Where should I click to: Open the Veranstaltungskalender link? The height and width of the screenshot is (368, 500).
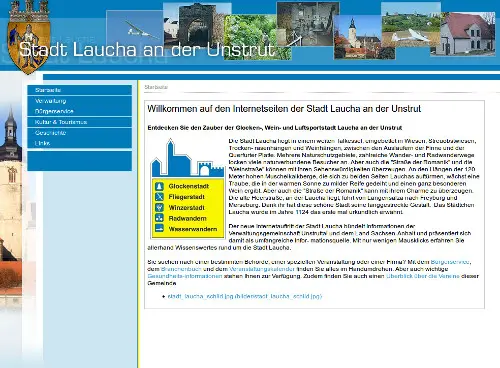tap(262, 269)
